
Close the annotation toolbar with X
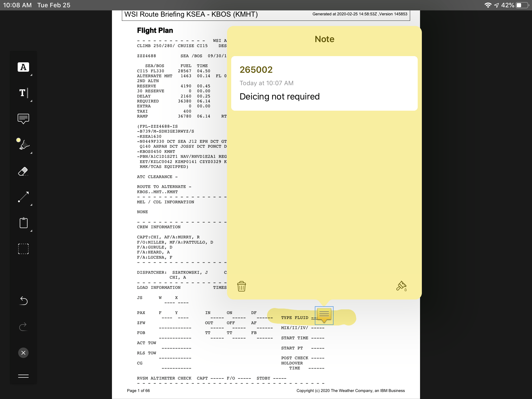[x=23, y=353]
